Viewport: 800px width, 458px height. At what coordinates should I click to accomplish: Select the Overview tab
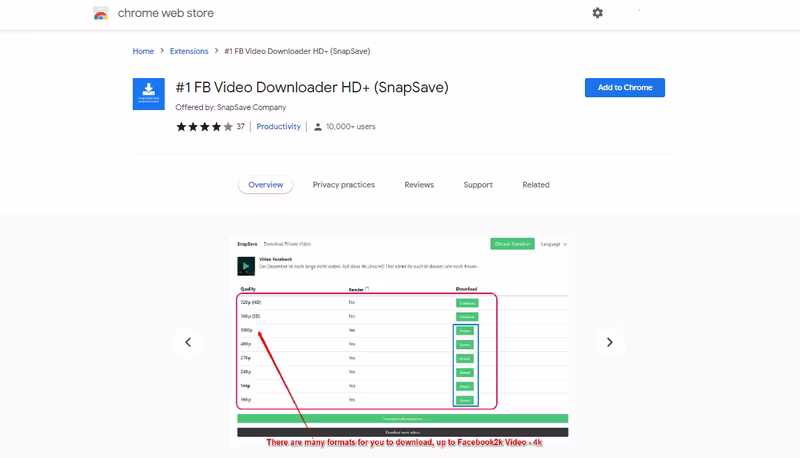pyautogui.click(x=265, y=185)
